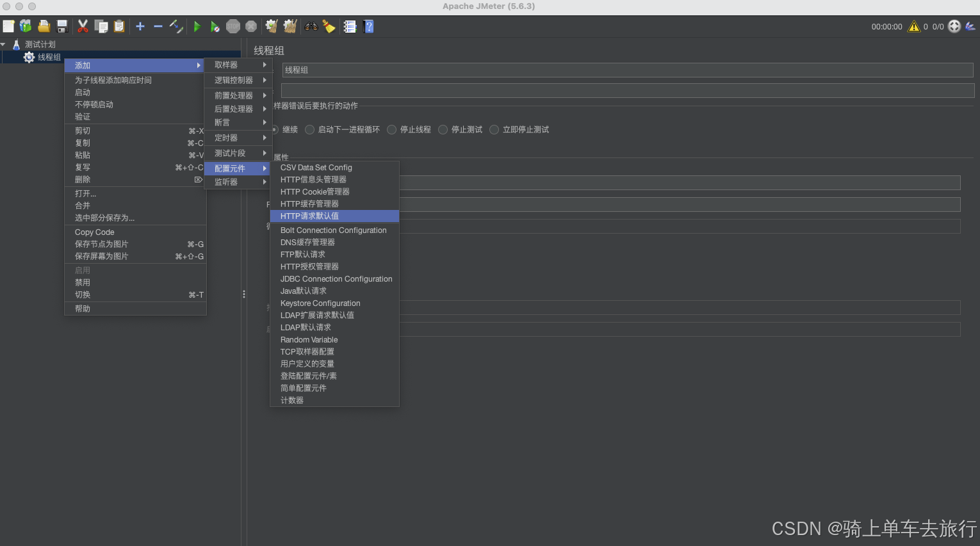Choose 用户定义的变量 menu item
980x546 pixels.
point(334,364)
